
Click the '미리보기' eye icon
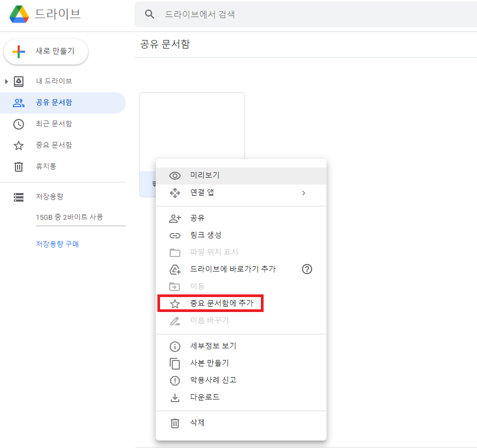(x=175, y=175)
